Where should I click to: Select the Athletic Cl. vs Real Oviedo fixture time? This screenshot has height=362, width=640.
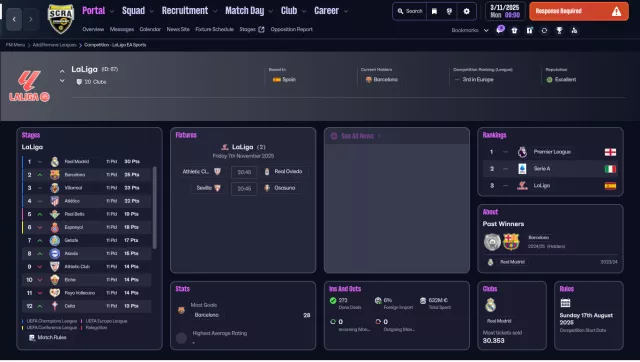click(244, 172)
